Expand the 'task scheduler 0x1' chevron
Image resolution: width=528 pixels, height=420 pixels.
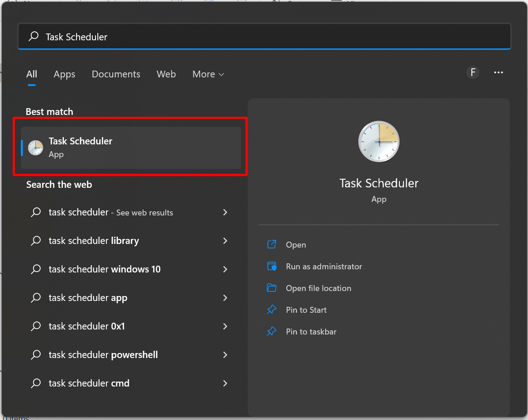click(225, 326)
